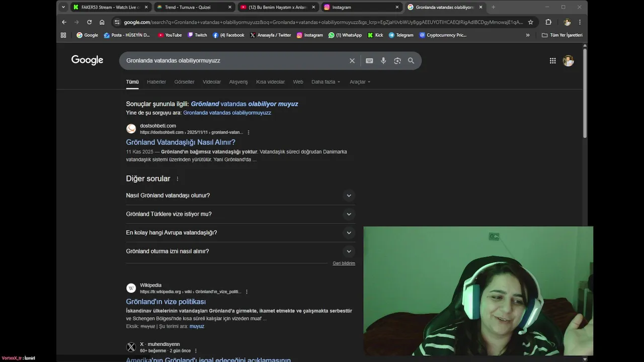The width and height of the screenshot is (644, 362).
Task: Click the magnifier search icon
Action: tap(411, 61)
